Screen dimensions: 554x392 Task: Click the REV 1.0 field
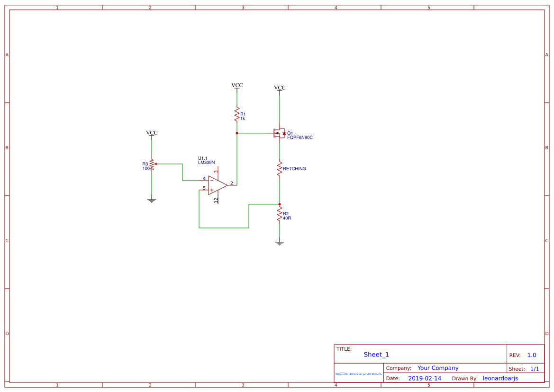click(x=532, y=354)
